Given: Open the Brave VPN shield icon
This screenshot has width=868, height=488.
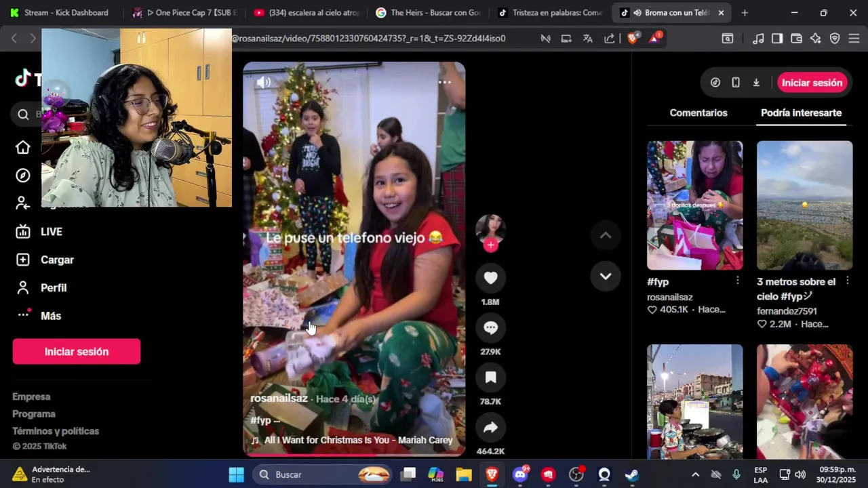Looking at the screenshot, I should coord(835,39).
